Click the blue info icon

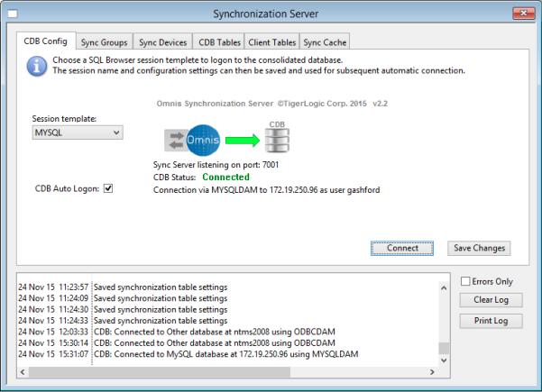pyautogui.click(x=37, y=67)
